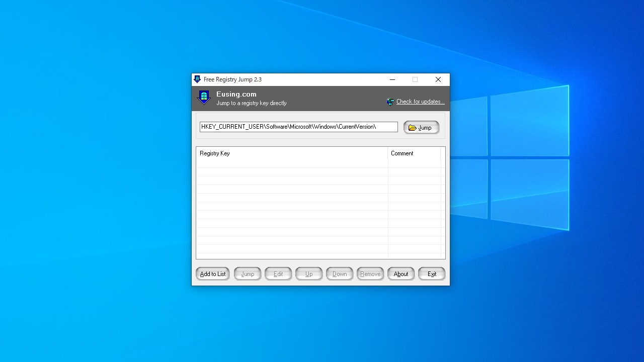
Task: Click the Up button
Action: click(x=309, y=274)
